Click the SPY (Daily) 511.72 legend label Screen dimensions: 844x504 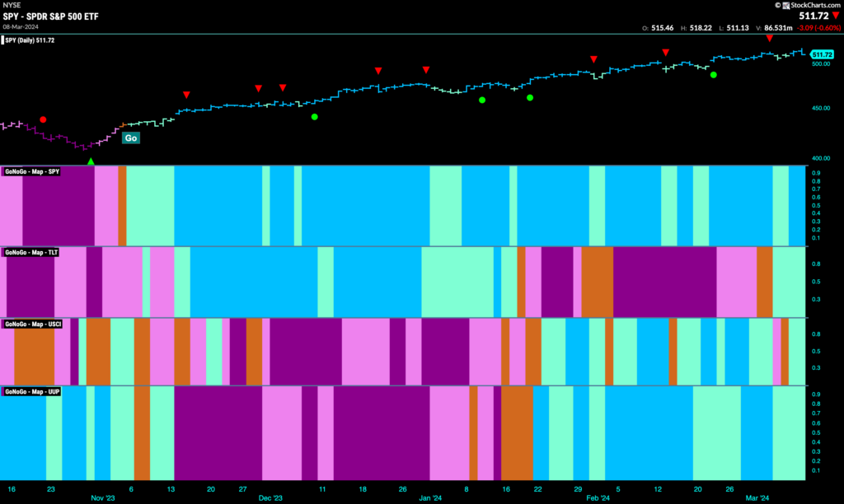29,40
